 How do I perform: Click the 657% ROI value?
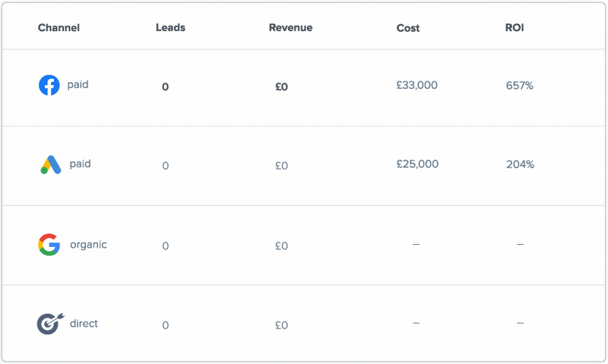point(519,86)
